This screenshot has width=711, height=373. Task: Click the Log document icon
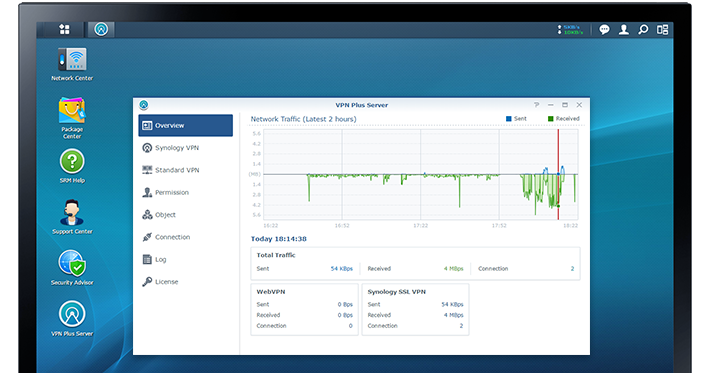(x=147, y=259)
